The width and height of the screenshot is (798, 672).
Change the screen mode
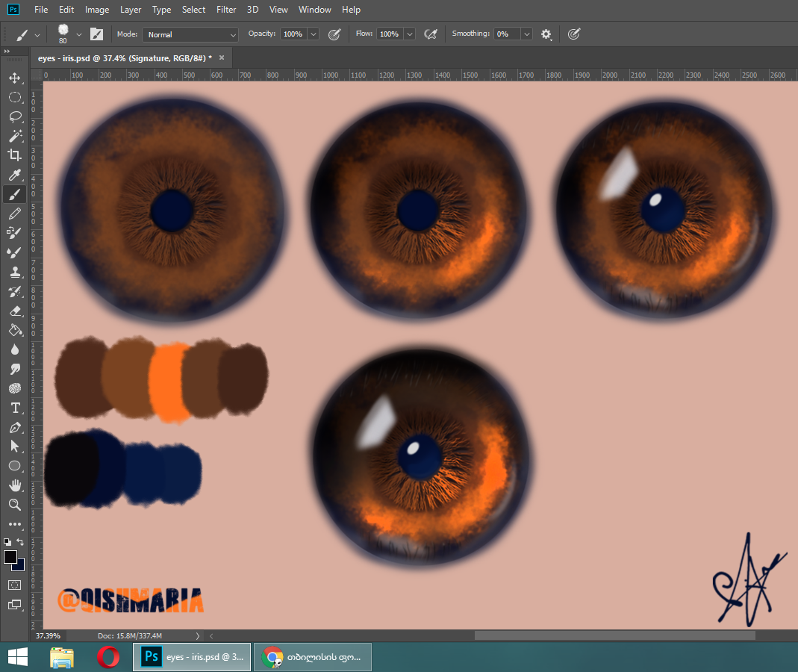coord(15,605)
